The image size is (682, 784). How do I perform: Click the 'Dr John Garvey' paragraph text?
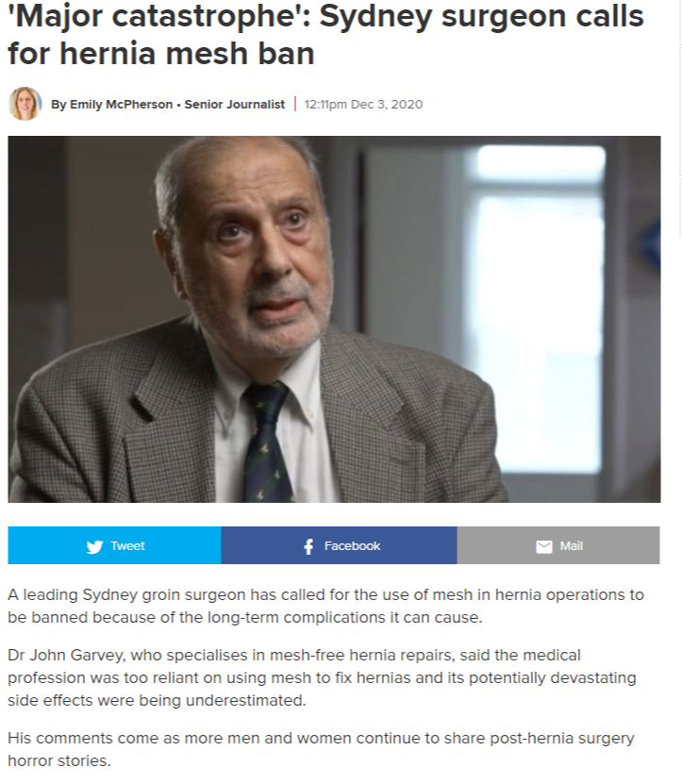pyautogui.click(x=322, y=677)
